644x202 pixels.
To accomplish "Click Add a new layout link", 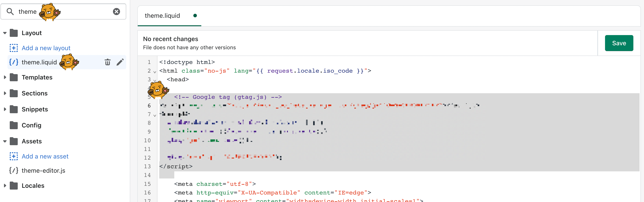I will click(46, 48).
